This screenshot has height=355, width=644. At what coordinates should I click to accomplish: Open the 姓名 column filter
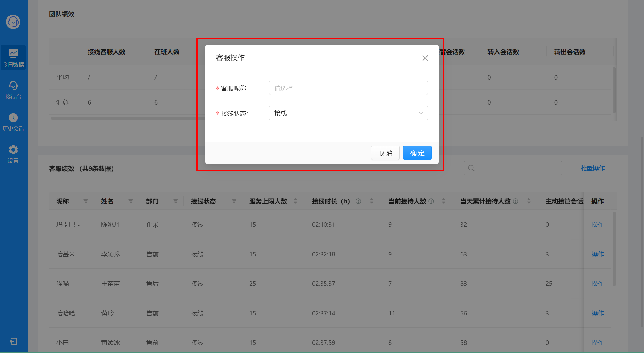click(131, 201)
